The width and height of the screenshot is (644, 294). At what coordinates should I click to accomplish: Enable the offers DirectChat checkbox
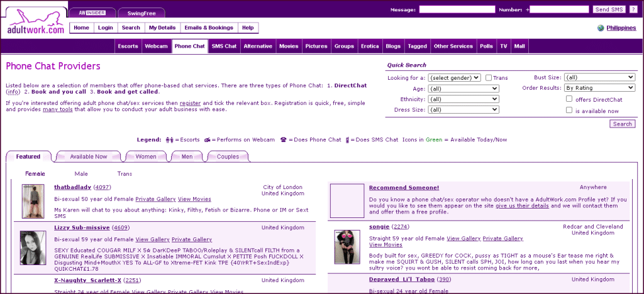(x=569, y=99)
